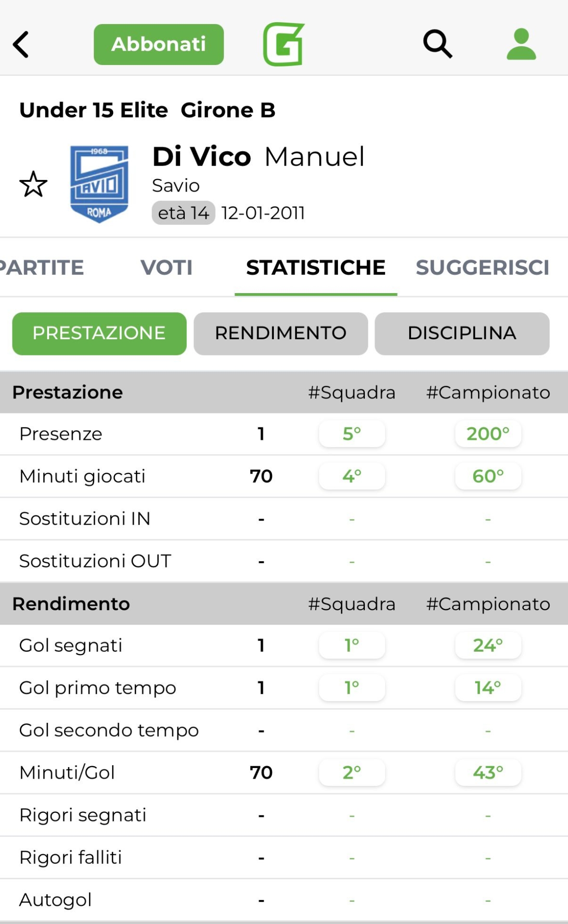
Task: Select the STATISTICHE tab
Action: (316, 268)
